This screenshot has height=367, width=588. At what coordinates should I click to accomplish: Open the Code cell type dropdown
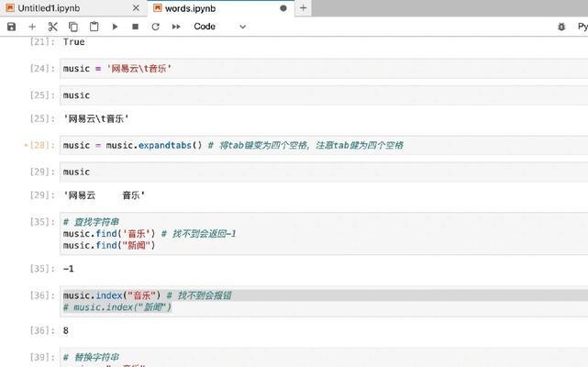(220, 27)
